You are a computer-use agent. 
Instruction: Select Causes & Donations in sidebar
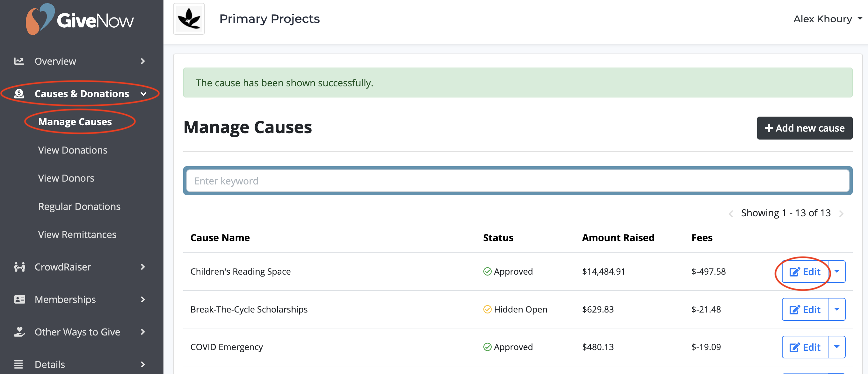pyautogui.click(x=82, y=93)
